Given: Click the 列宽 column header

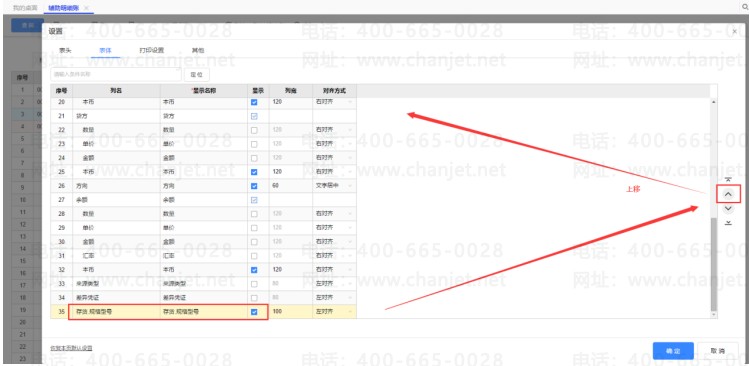Looking at the screenshot, I should pyautogui.click(x=291, y=90).
